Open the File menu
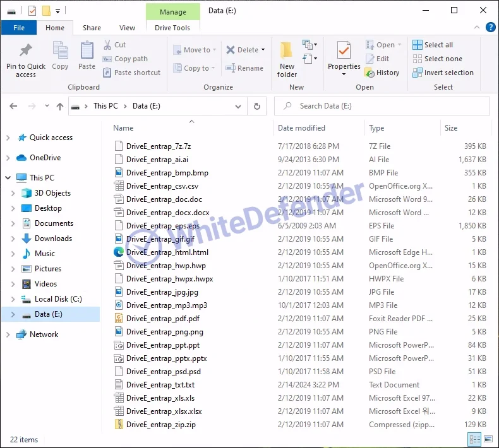The height and width of the screenshot is (448, 499). (19, 28)
